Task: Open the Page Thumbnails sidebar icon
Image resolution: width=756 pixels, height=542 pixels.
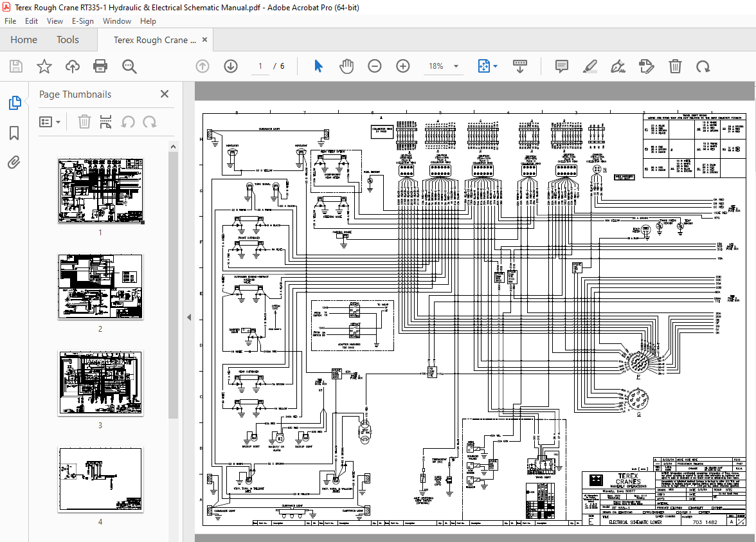Action: [x=14, y=103]
